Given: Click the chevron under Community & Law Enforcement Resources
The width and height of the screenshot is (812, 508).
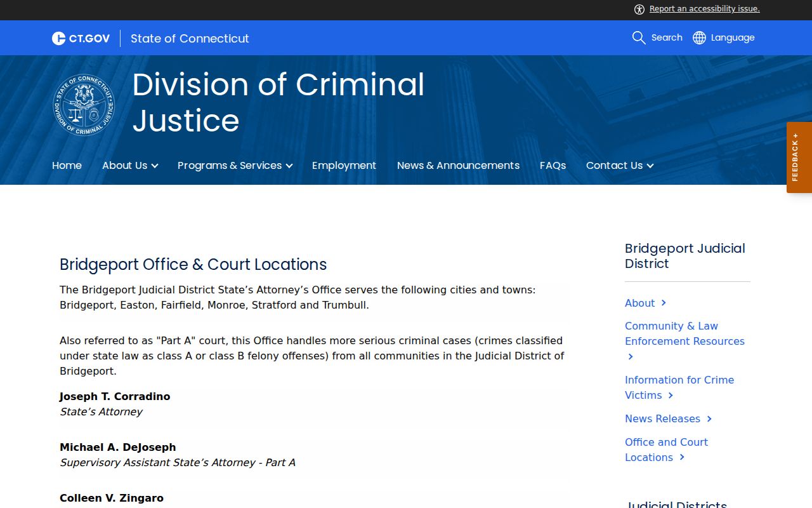Looking at the screenshot, I should coord(631,357).
